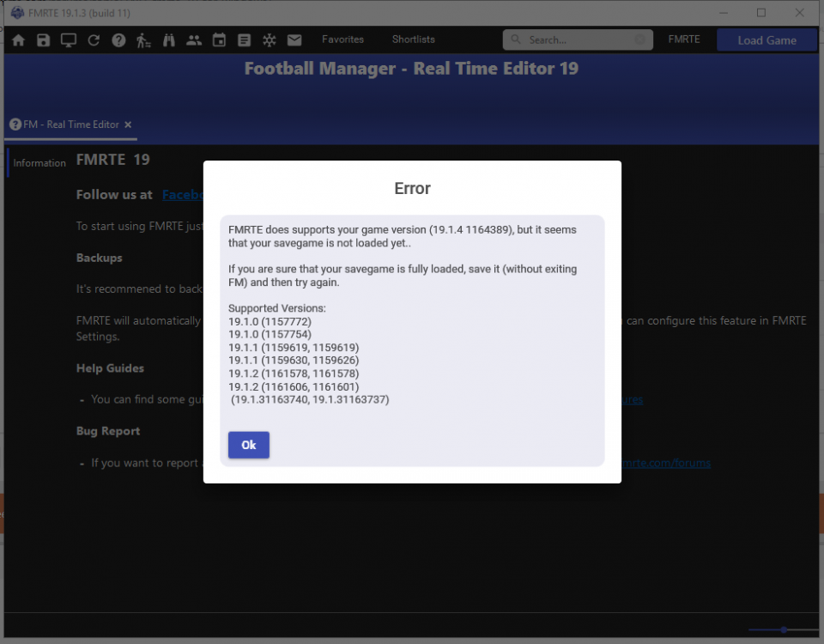Clear the search box with x icon
Image resolution: width=824 pixels, height=644 pixels.
[x=639, y=40]
